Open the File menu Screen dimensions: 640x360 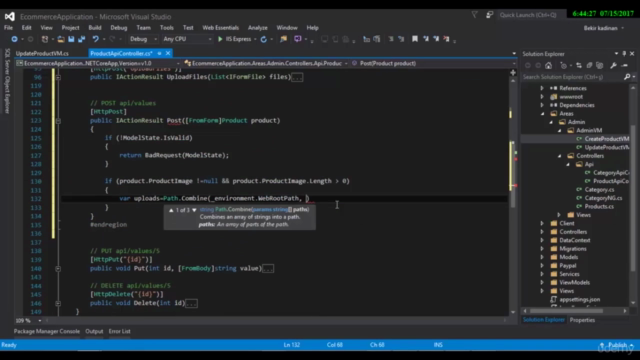coord(8,28)
